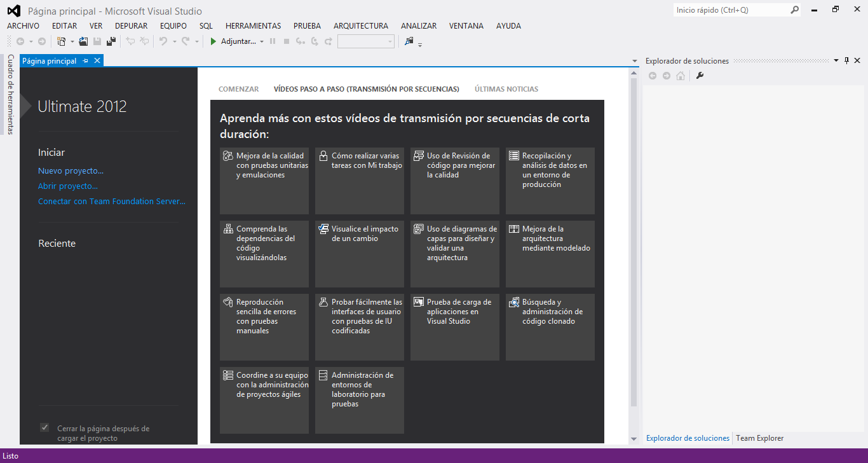Click the Uncomment selection toolbar icon
Viewport: 868px width, 463px height.
(x=144, y=41)
